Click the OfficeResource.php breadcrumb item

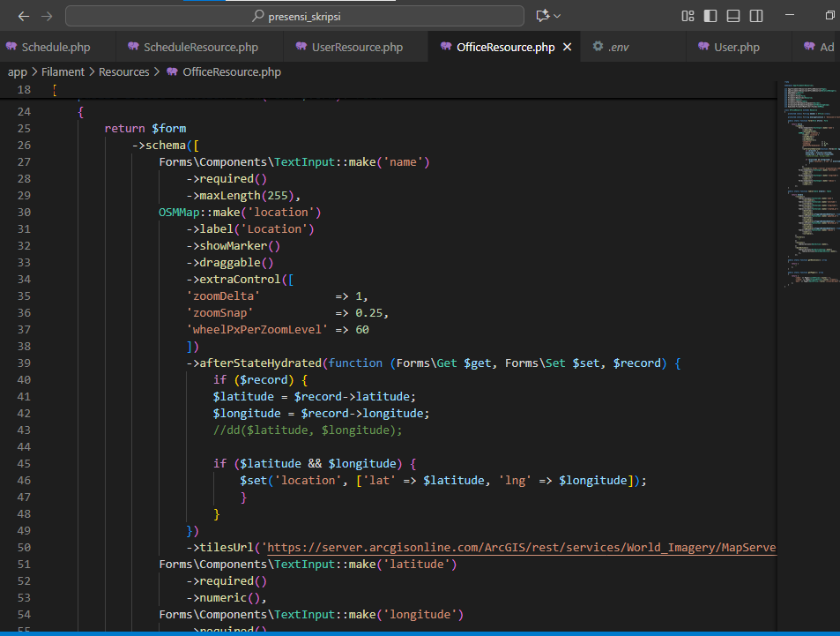[231, 71]
